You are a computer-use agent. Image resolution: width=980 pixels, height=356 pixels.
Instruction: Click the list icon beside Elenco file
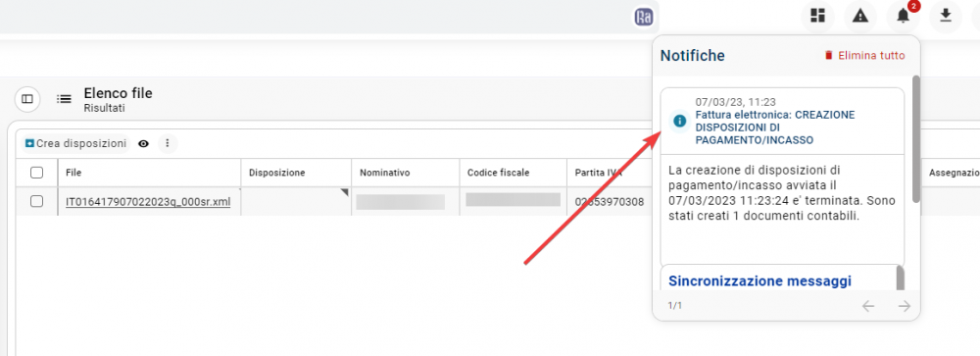64,99
